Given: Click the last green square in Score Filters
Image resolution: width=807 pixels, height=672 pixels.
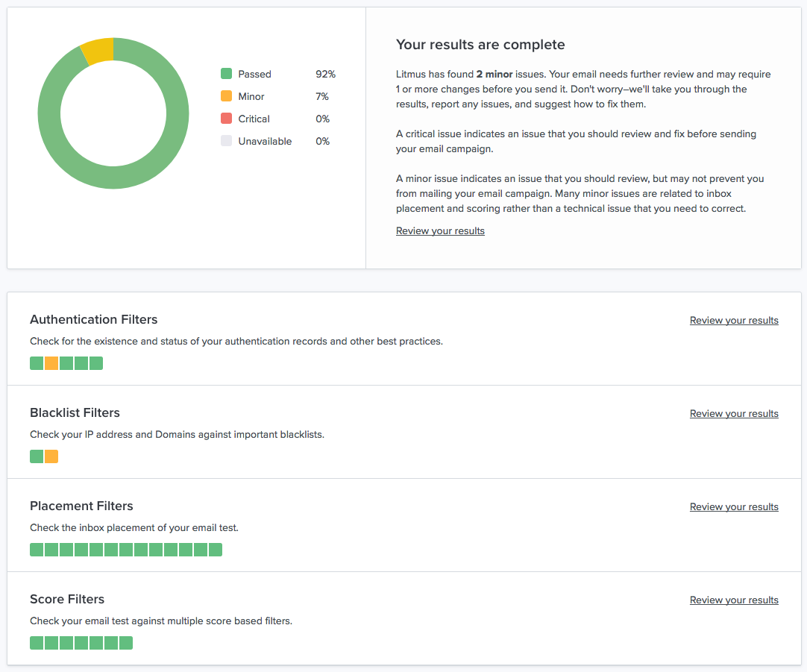Looking at the screenshot, I should [x=126, y=643].
